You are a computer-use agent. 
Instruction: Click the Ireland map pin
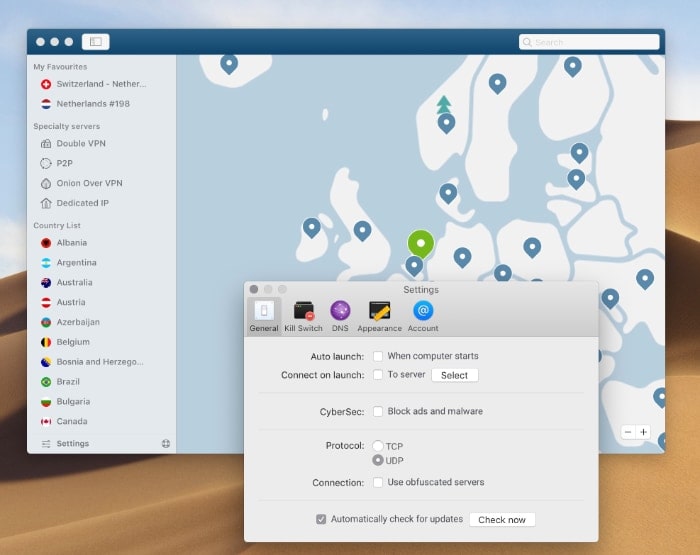(x=312, y=228)
